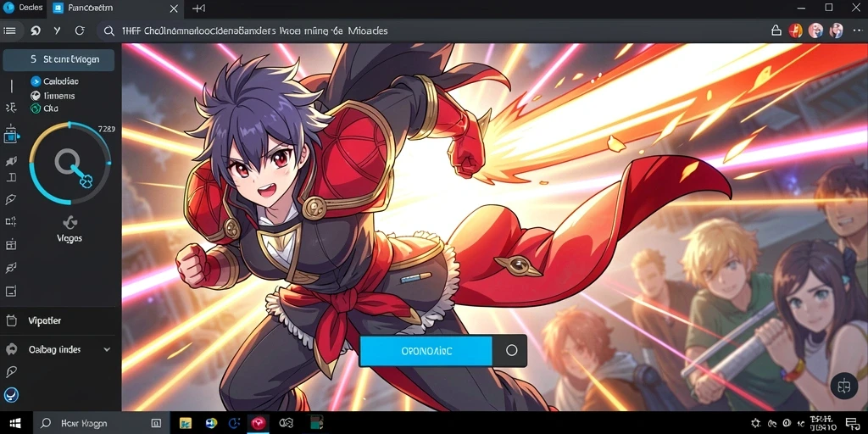Image resolution: width=868 pixels, height=434 pixels.
Task: Open the red circular app on the taskbar
Action: (258, 424)
